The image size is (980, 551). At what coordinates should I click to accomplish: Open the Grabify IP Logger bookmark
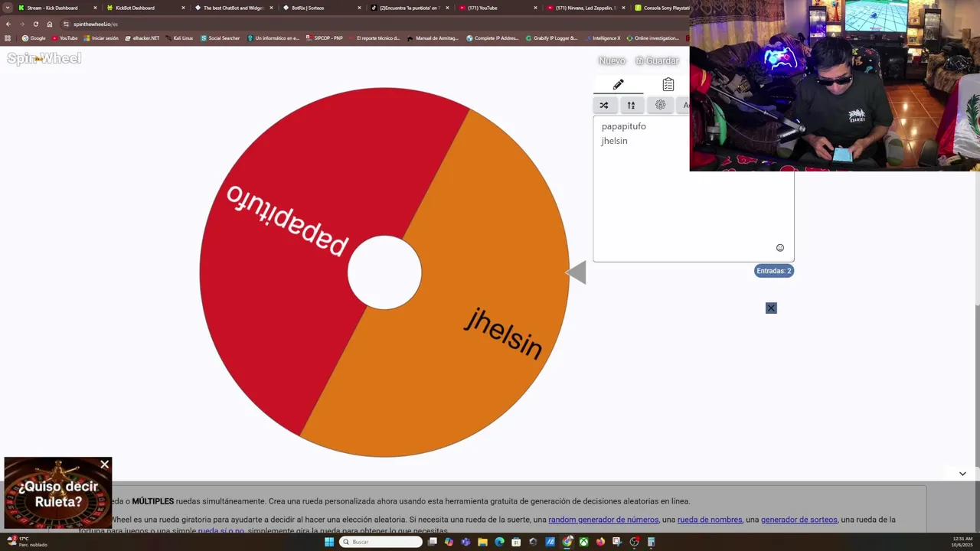pos(551,38)
